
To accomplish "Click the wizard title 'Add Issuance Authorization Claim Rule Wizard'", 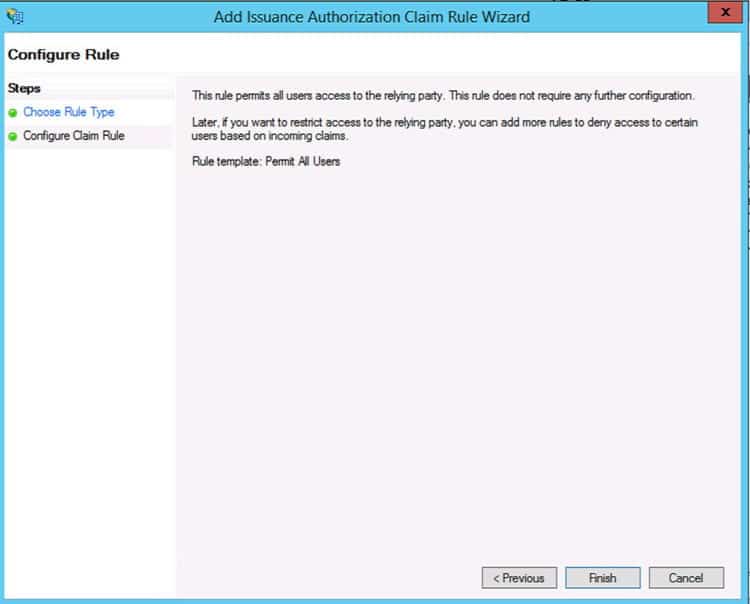I will pyautogui.click(x=372, y=17).
